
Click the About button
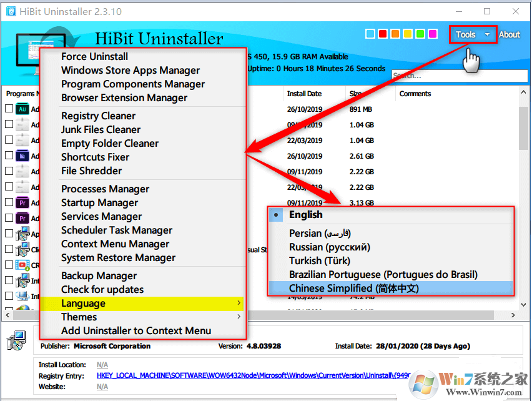(509, 34)
